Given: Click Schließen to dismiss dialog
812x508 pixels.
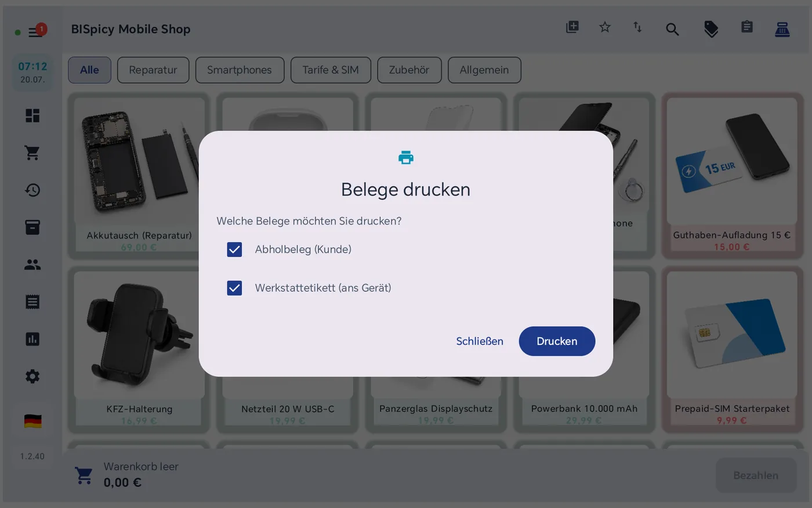Looking at the screenshot, I should coord(480,341).
